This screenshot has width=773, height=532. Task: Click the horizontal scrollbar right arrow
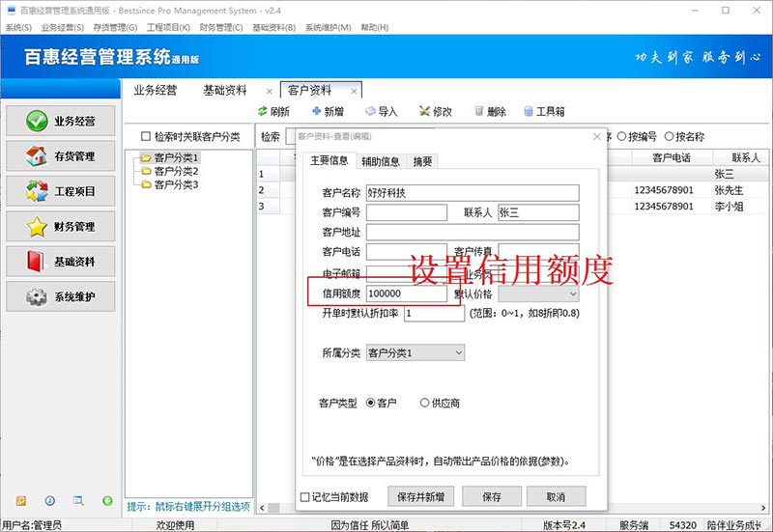click(763, 508)
